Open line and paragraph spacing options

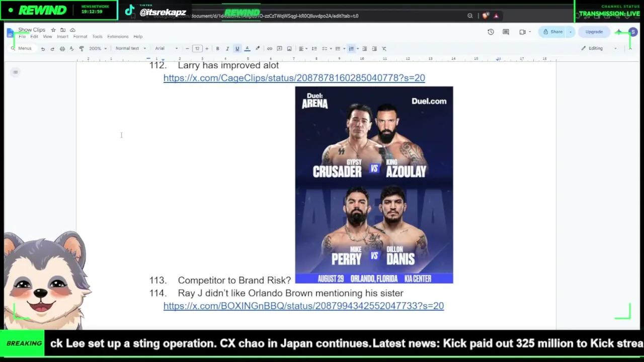(x=314, y=49)
